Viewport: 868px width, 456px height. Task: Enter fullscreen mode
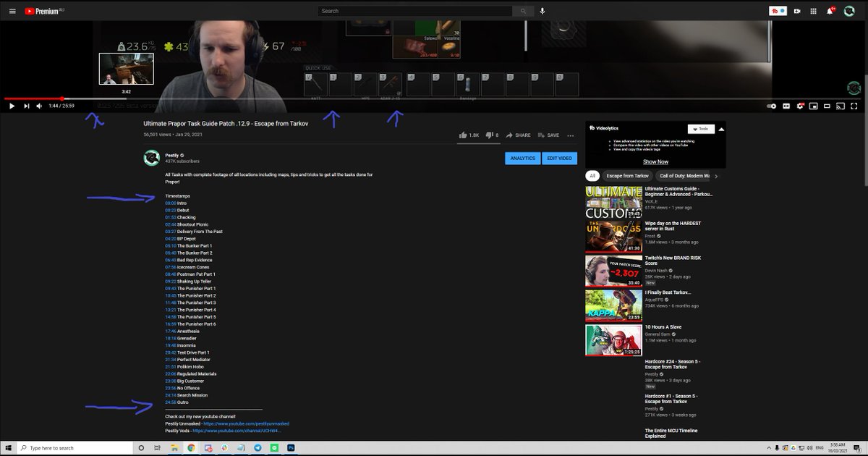coord(854,106)
